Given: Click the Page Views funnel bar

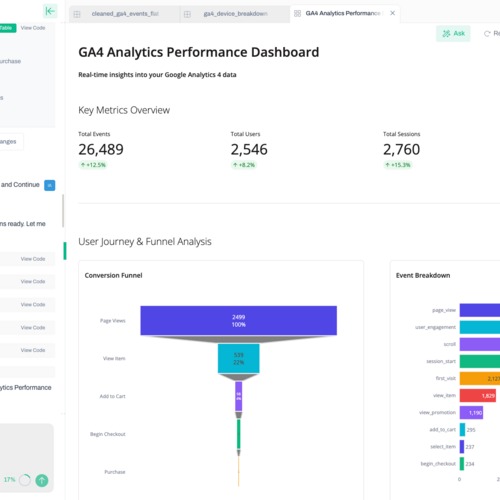Looking at the screenshot, I should point(239,321).
